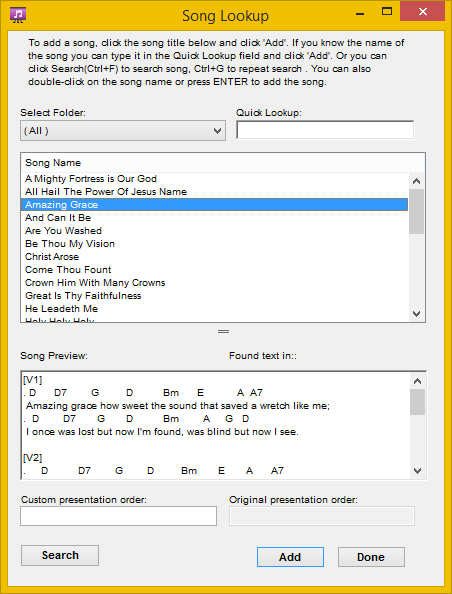Click the Custom presentation order field
Image resolution: width=452 pixels, height=594 pixels.
pyautogui.click(x=119, y=516)
